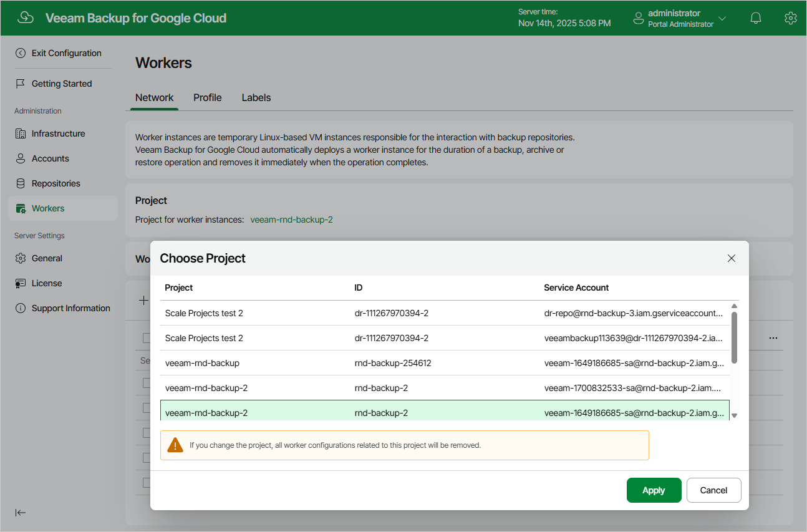Switch to the Labels tab

256,97
